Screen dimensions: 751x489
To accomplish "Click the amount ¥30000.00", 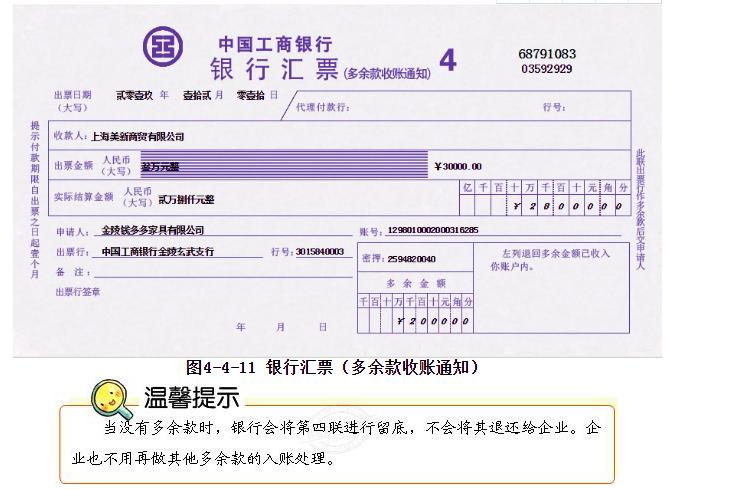I will pos(458,167).
